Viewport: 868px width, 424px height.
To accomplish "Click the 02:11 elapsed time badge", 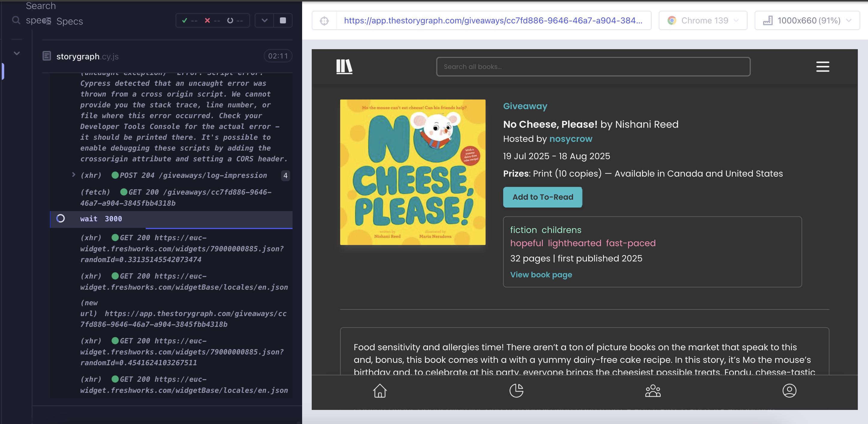I will (x=278, y=56).
